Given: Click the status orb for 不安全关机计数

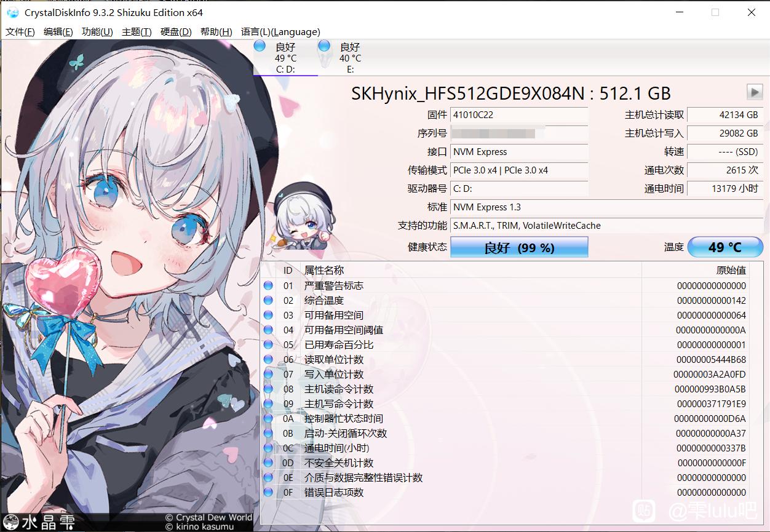Looking at the screenshot, I should coord(268,463).
